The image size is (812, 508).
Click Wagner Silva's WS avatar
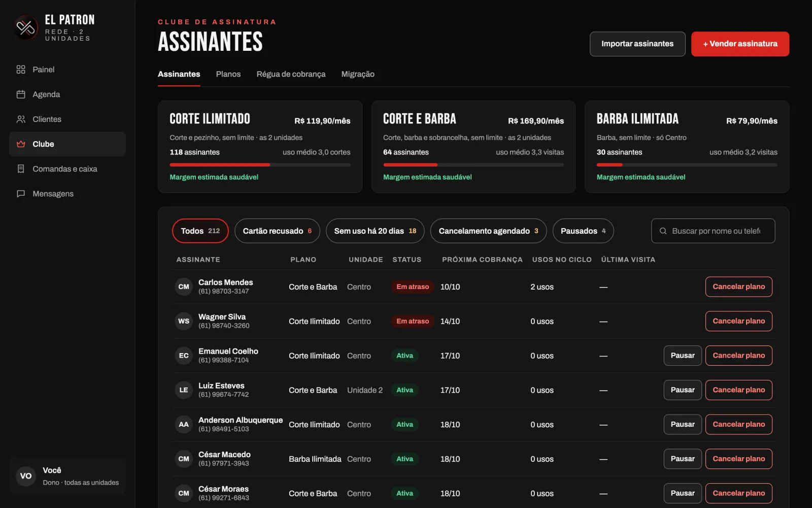[x=184, y=322]
